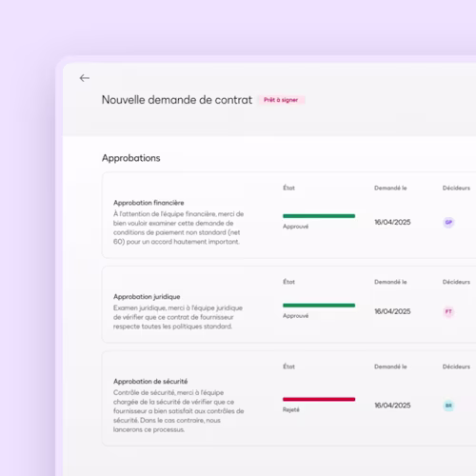Click the legal review description text
Viewport: 476px width, 476px height.
tap(178, 317)
